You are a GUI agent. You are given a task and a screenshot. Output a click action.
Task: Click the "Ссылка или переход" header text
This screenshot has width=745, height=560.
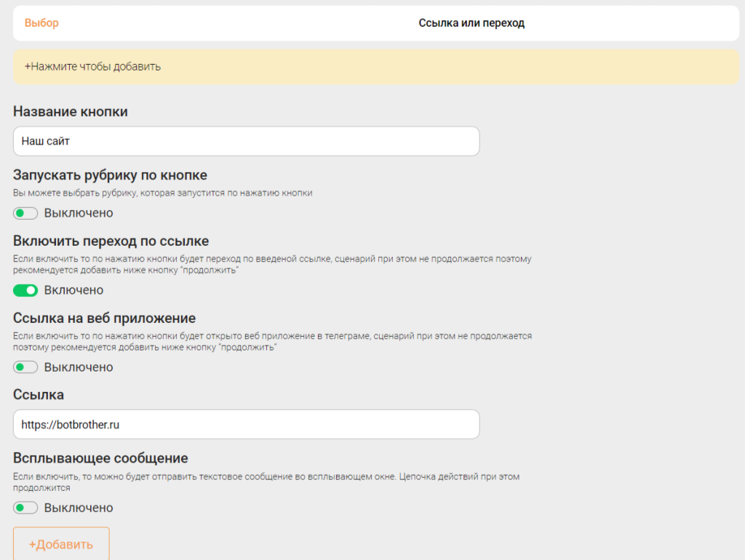[471, 23]
